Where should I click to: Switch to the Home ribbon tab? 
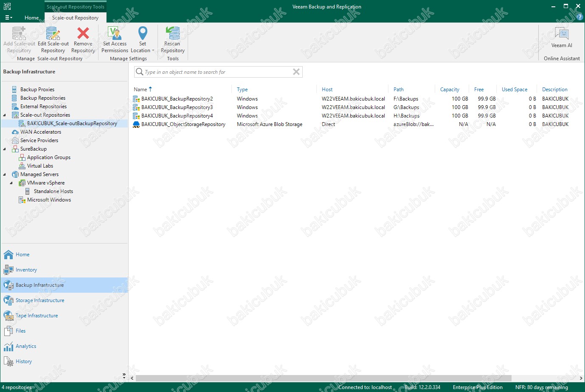[x=32, y=18]
